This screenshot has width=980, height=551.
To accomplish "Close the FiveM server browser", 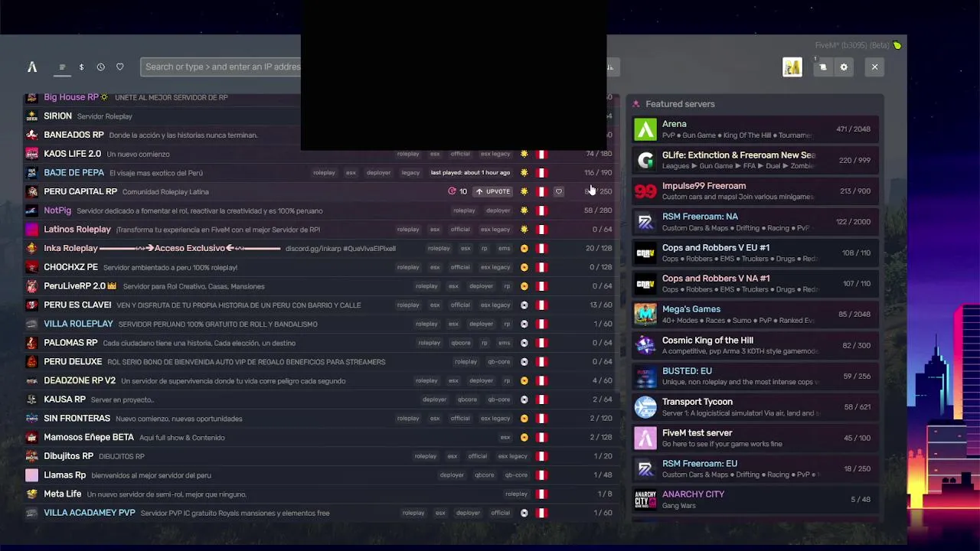I will [874, 67].
